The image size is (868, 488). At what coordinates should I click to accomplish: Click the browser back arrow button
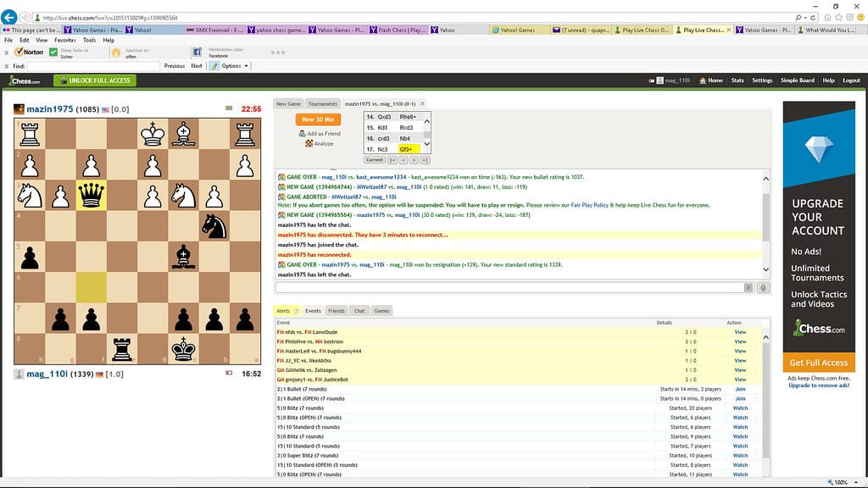8,17
